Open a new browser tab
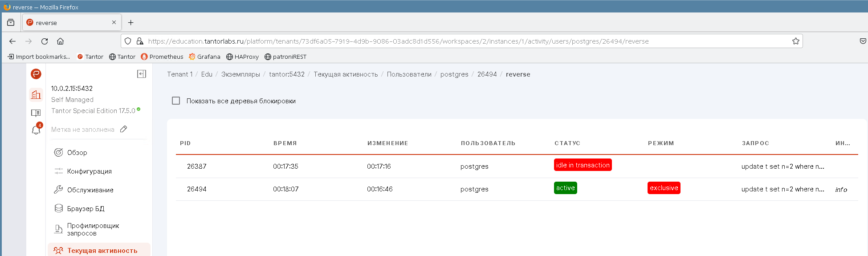 pyautogui.click(x=131, y=23)
